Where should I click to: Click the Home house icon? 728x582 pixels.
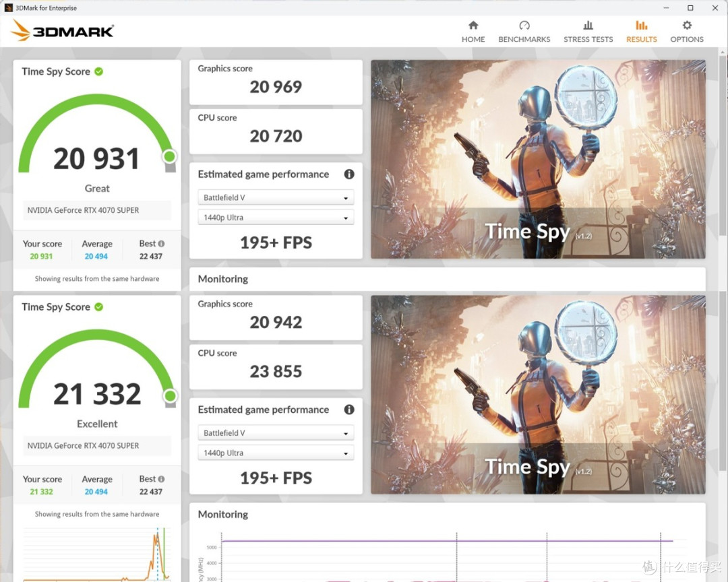coord(473,25)
